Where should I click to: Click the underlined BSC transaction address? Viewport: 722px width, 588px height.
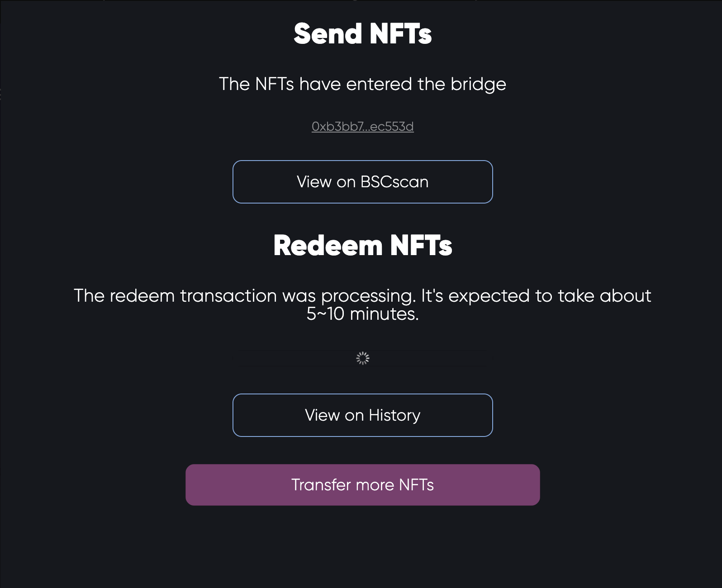[x=362, y=127]
